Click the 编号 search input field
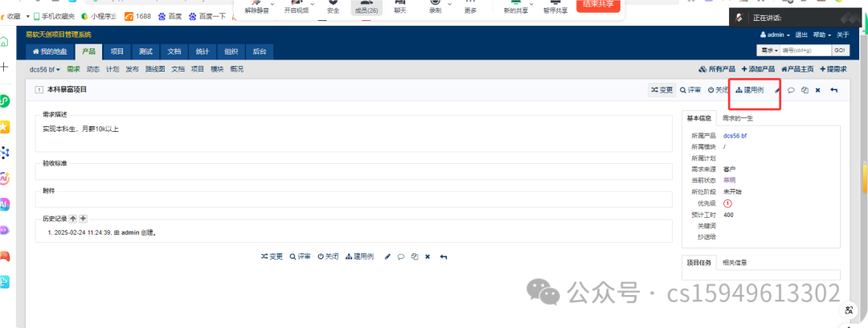This screenshot has height=328, width=868. 805,51
